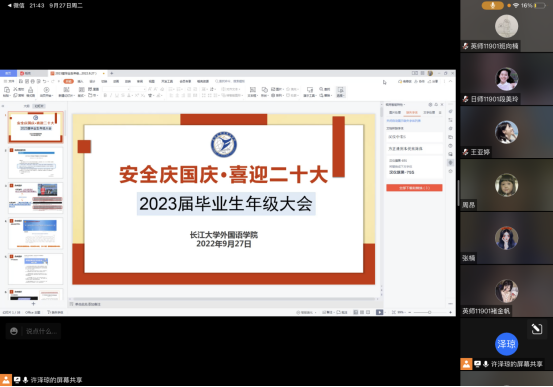Tap the rotate screen icon above 泽琼 avatar
This screenshot has height=387, width=553.
pos(536,329)
